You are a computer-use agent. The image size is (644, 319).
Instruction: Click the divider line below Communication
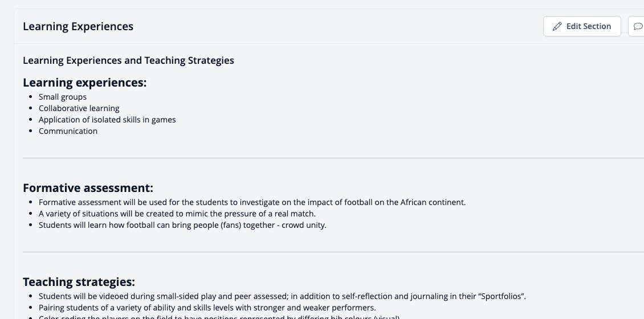[x=333, y=158]
